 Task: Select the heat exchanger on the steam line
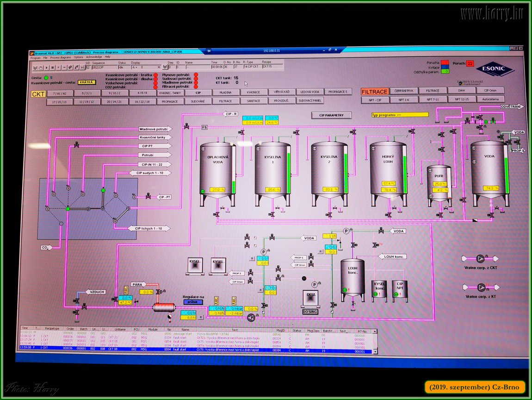[x=164, y=307]
